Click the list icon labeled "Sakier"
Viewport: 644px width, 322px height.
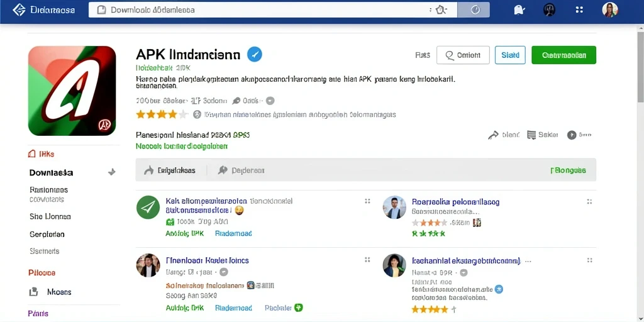(x=531, y=135)
